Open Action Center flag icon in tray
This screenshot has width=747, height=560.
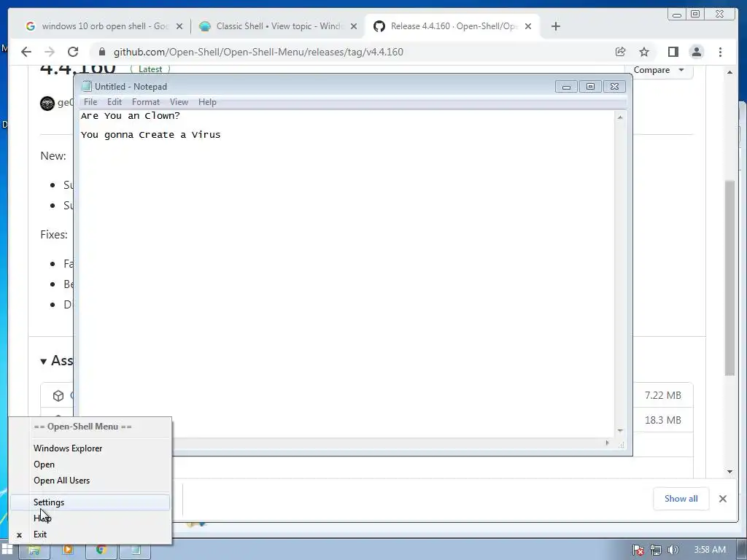[638, 550]
